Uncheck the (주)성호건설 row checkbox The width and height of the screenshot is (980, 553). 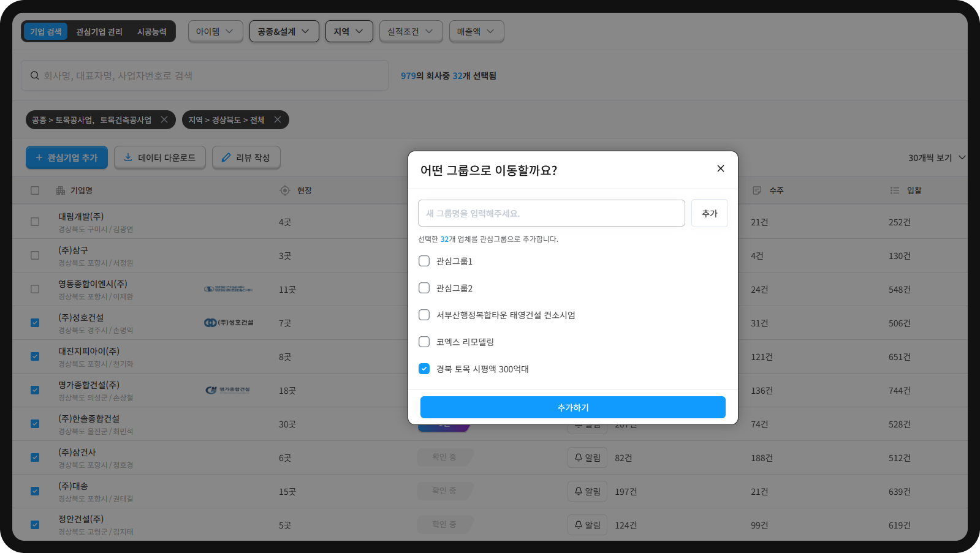[x=35, y=323]
